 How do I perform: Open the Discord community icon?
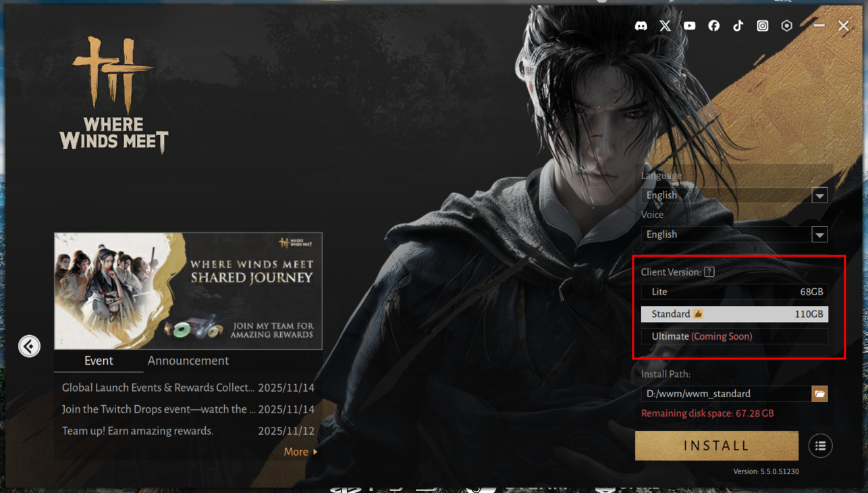pyautogui.click(x=641, y=26)
